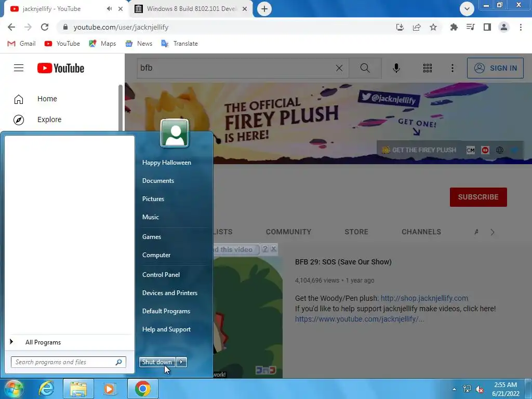Launch Internet Explorer from the taskbar
The image size is (532, 399).
pyautogui.click(x=46, y=389)
